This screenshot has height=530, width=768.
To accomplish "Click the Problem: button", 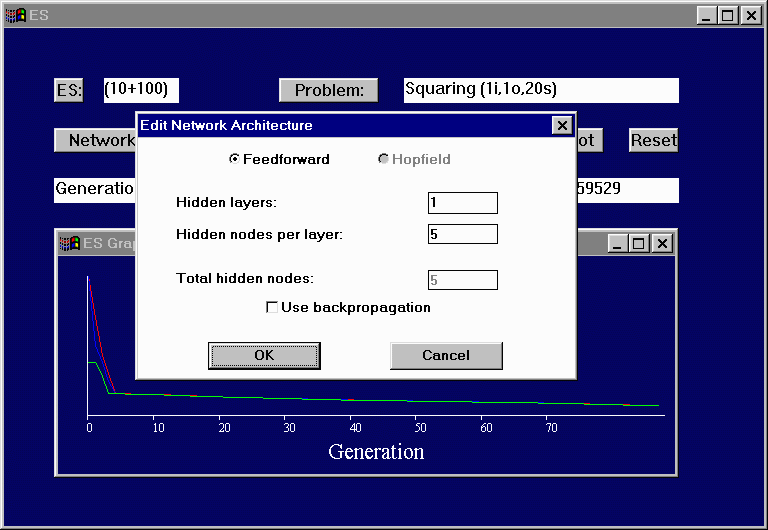I will pyautogui.click(x=328, y=90).
